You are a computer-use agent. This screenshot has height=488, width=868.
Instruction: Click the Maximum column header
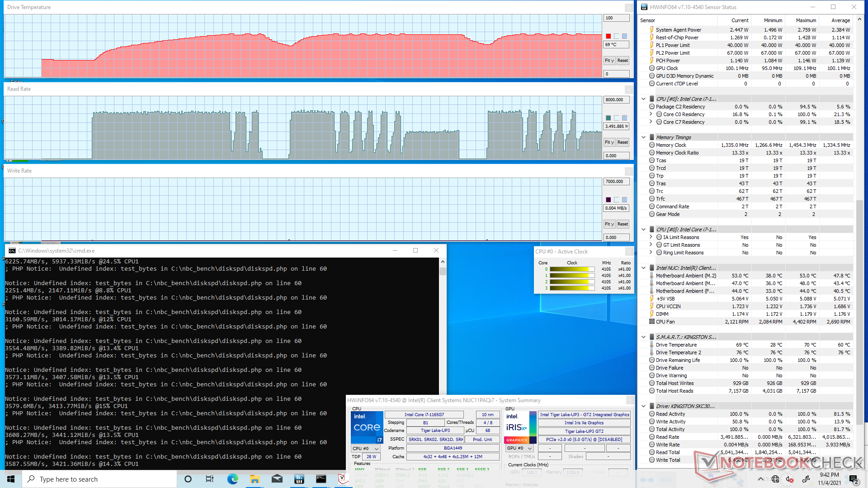806,20
